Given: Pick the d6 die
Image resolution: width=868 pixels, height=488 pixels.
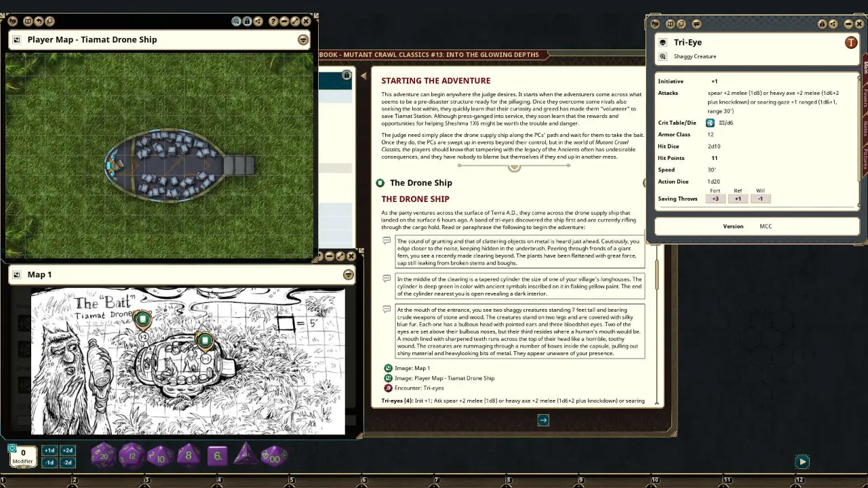Looking at the screenshot, I should pos(217,456).
